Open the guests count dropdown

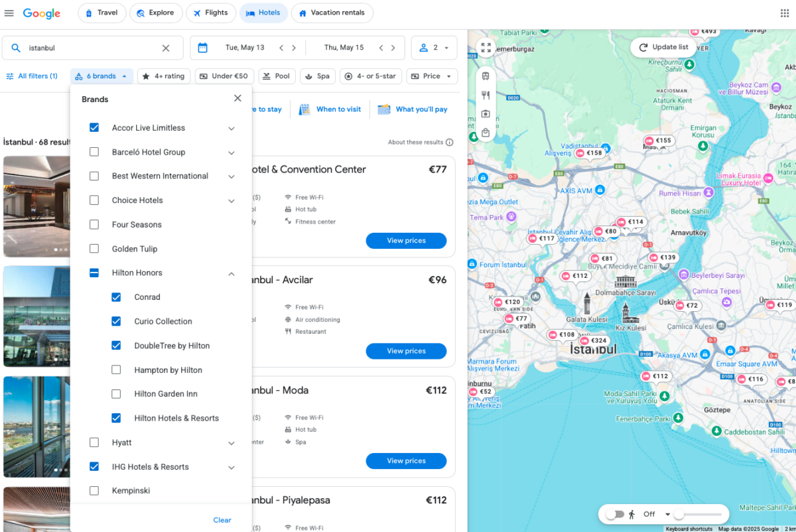pyautogui.click(x=434, y=48)
